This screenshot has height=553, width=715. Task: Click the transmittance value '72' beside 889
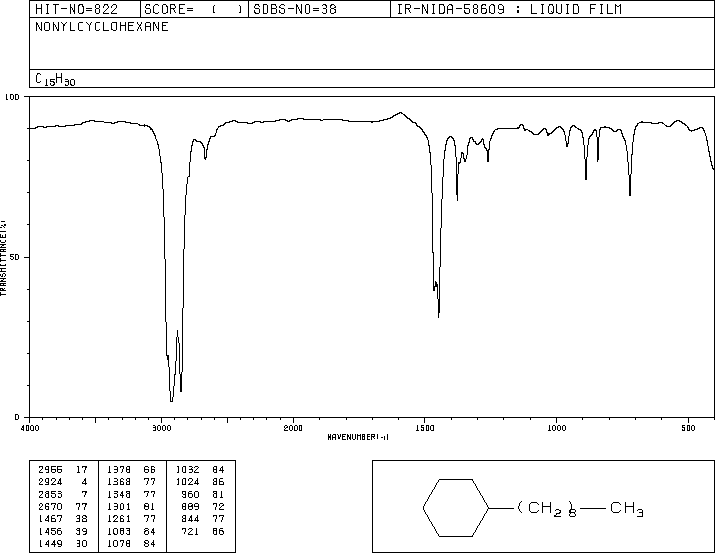coord(218,506)
